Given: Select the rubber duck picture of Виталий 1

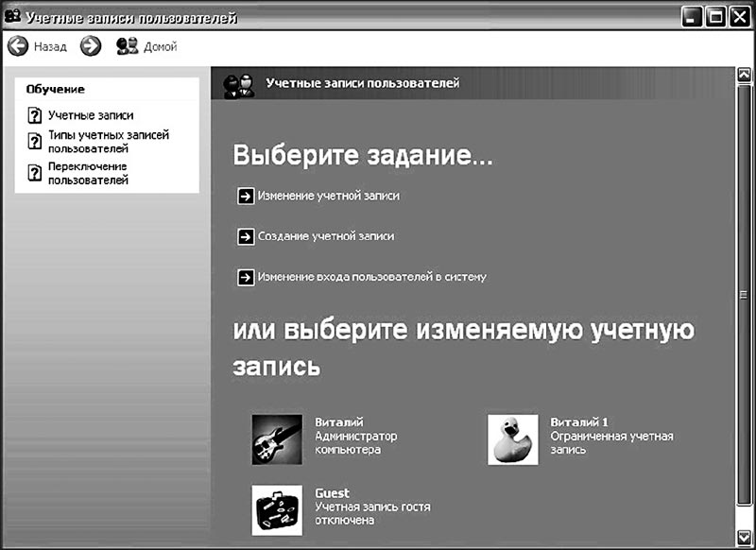Looking at the screenshot, I should pos(513,439).
